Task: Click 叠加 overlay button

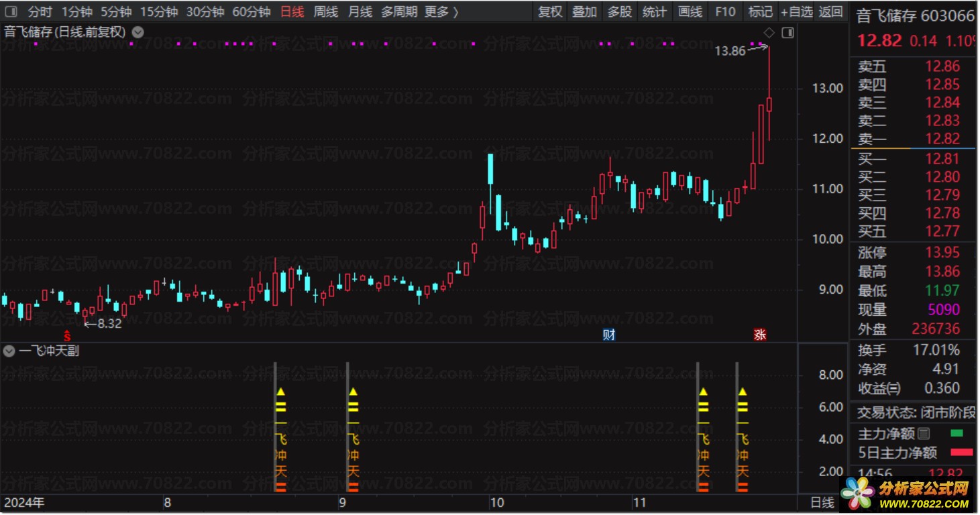Action: click(584, 12)
